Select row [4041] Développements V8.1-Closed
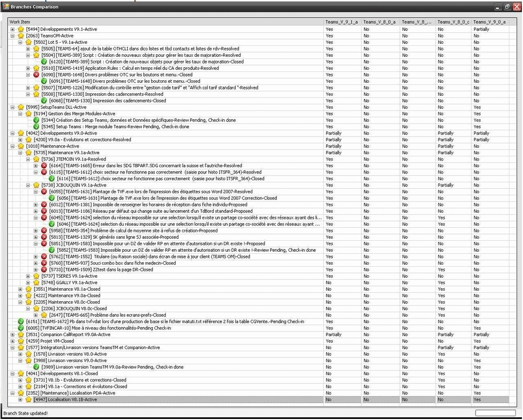This screenshot has height=420, width=523. coord(259,374)
